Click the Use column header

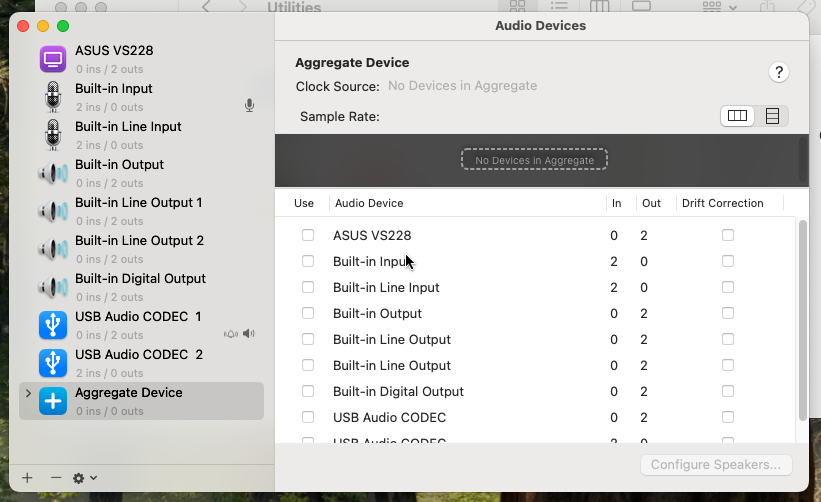click(304, 203)
